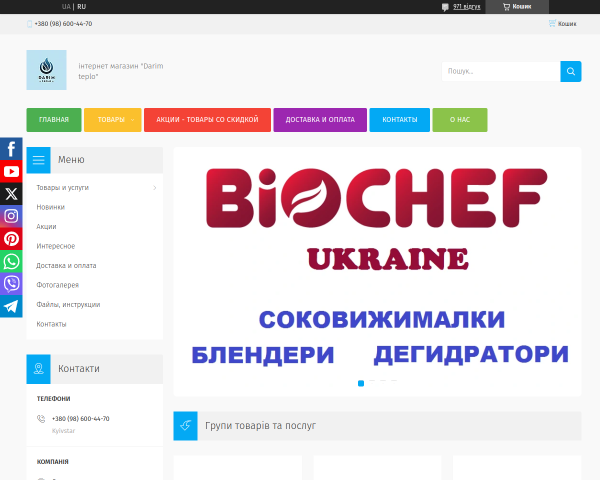Select the fourth banner slider dot
The image size is (600, 480).
pos(394,381)
